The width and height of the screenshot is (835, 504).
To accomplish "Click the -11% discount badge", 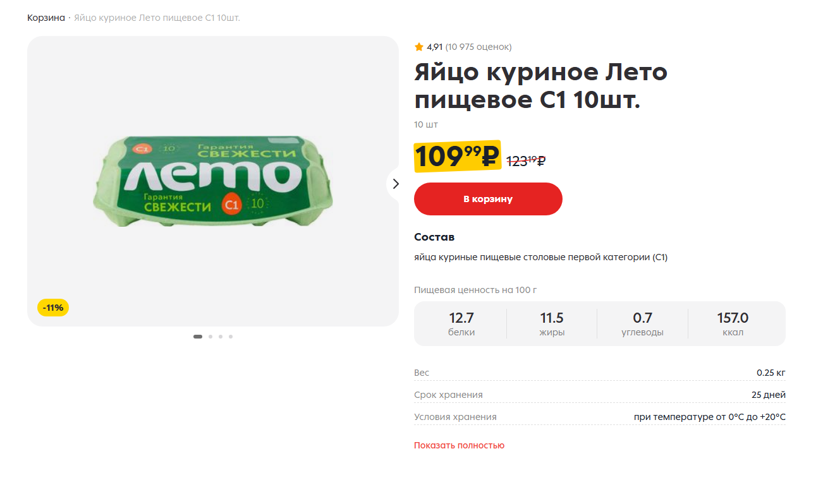I will tap(53, 308).
